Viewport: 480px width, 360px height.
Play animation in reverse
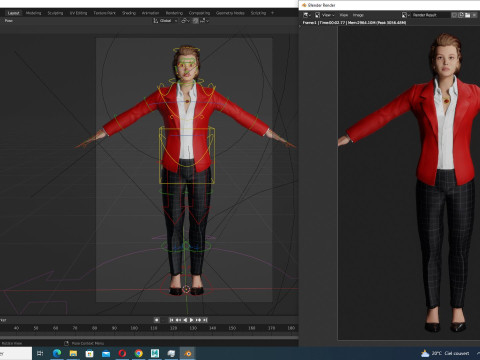pos(185,320)
